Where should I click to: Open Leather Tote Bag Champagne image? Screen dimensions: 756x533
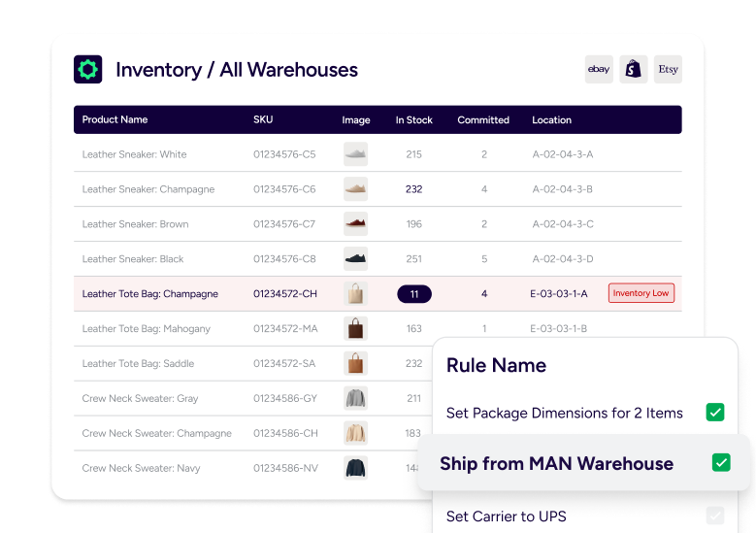(356, 294)
